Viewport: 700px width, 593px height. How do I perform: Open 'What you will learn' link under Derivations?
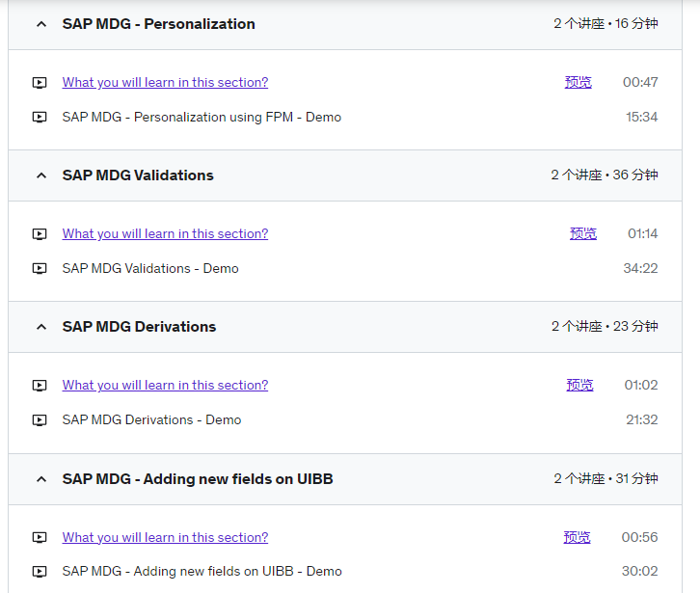[x=165, y=386]
